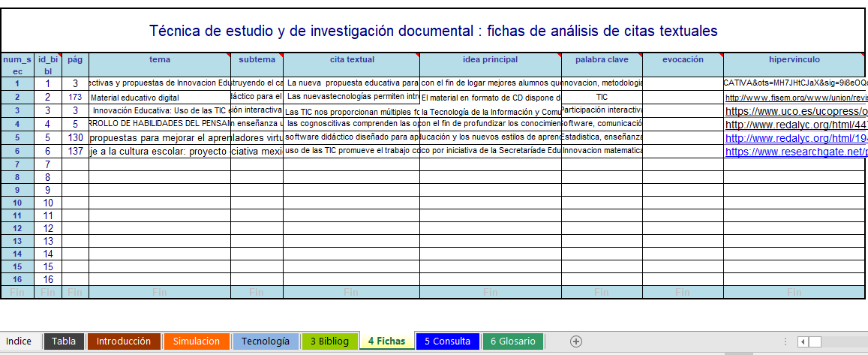Viewport: 868px width, 355px height.
Task: Click the id_bibl cell showing 16
Action: 48,279
